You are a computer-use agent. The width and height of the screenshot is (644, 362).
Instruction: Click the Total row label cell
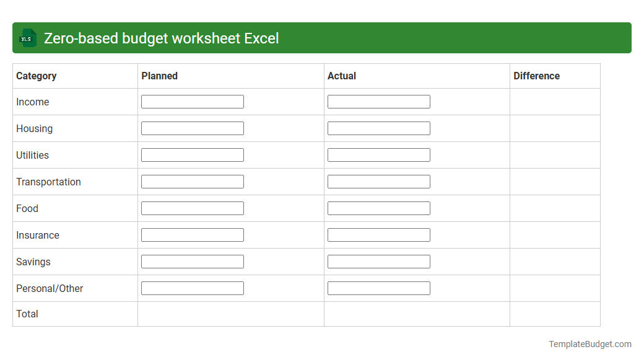27,314
